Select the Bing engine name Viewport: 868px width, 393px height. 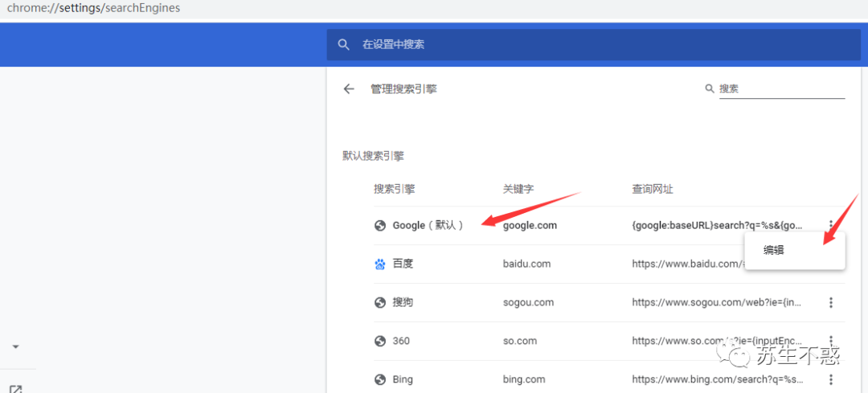pyautogui.click(x=403, y=379)
